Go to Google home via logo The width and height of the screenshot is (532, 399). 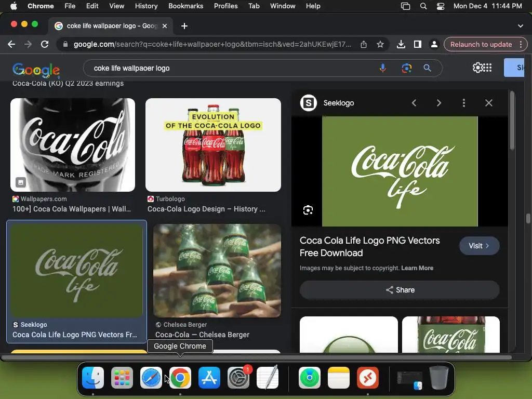pyautogui.click(x=36, y=70)
